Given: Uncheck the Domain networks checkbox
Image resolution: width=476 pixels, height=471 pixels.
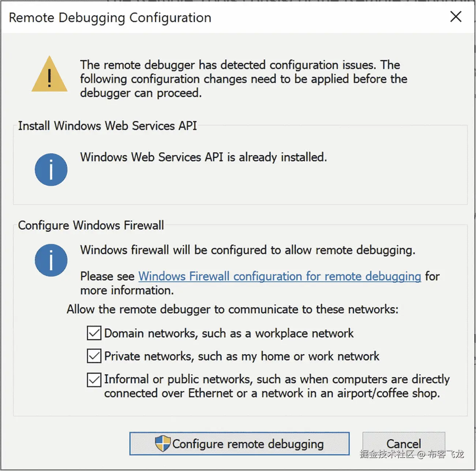Looking at the screenshot, I should point(94,333).
